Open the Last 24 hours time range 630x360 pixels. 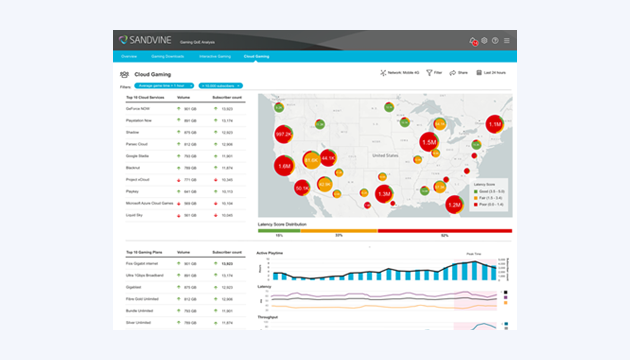pyautogui.click(x=491, y=73)
